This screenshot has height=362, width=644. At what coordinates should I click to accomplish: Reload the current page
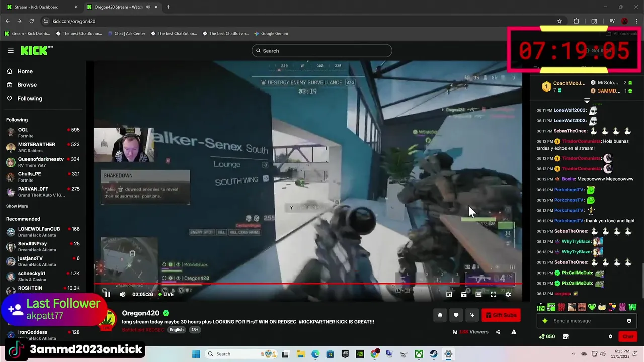tap(31, 21)
